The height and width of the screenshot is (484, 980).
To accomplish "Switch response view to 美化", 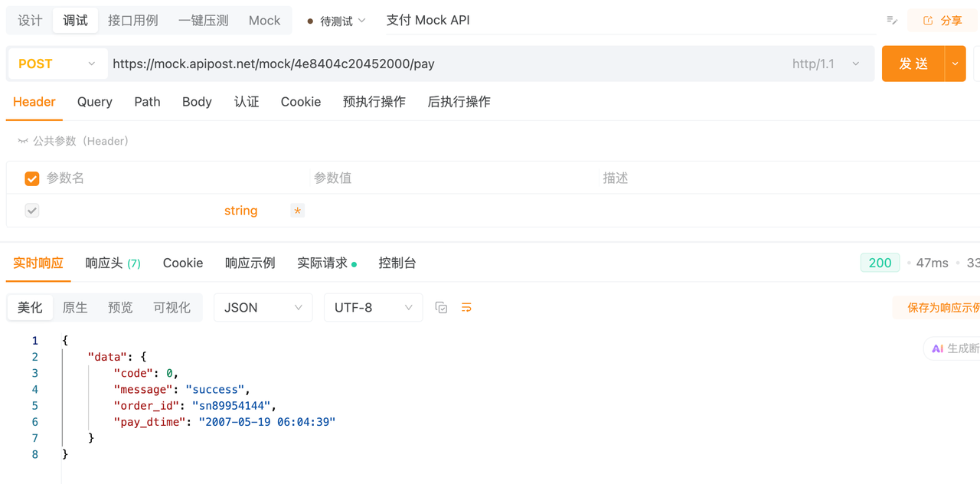I will pos(30,307).
